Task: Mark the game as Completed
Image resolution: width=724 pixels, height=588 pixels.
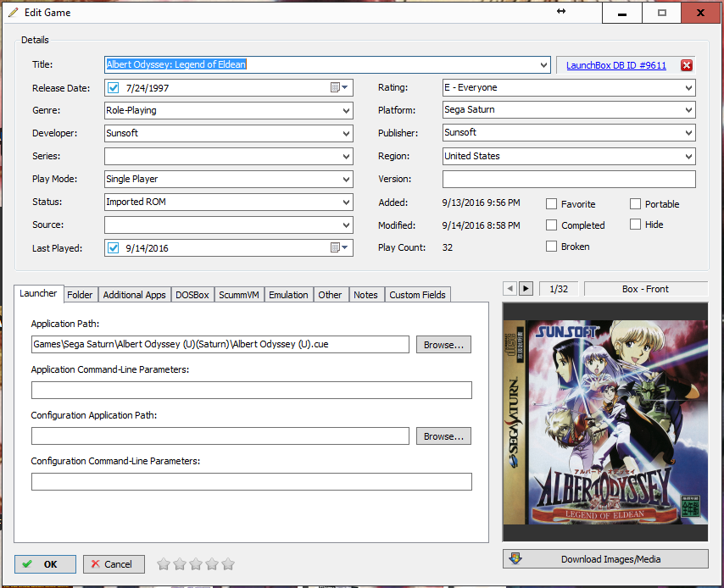Action: [551, 225]
